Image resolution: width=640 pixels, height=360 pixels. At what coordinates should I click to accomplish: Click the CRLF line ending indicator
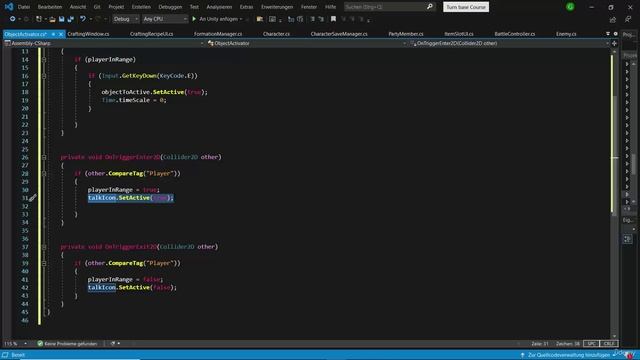(x=609, y=344)
